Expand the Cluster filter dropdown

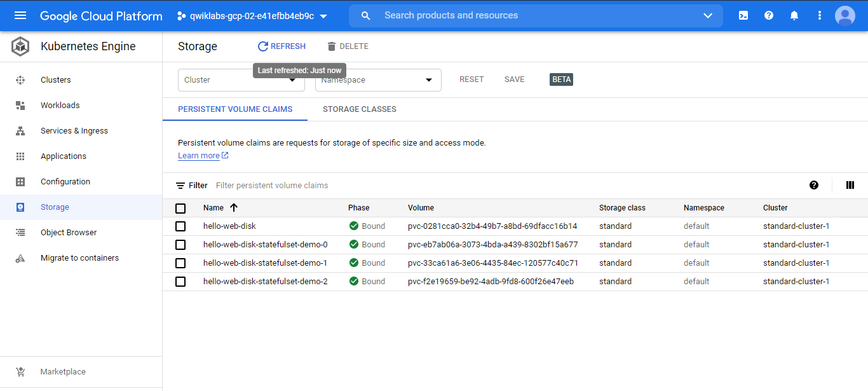pos(241,80)
